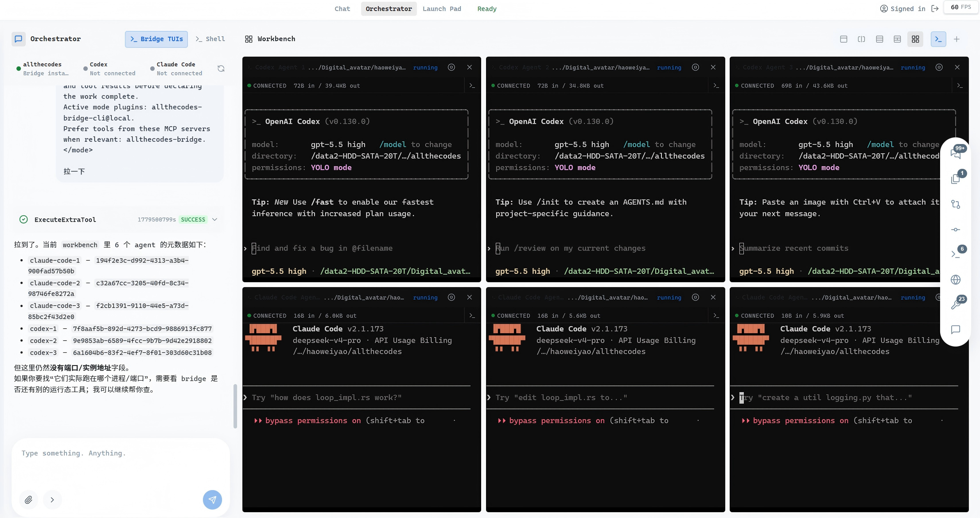Open the Launch Pad tab

[442, 9]
